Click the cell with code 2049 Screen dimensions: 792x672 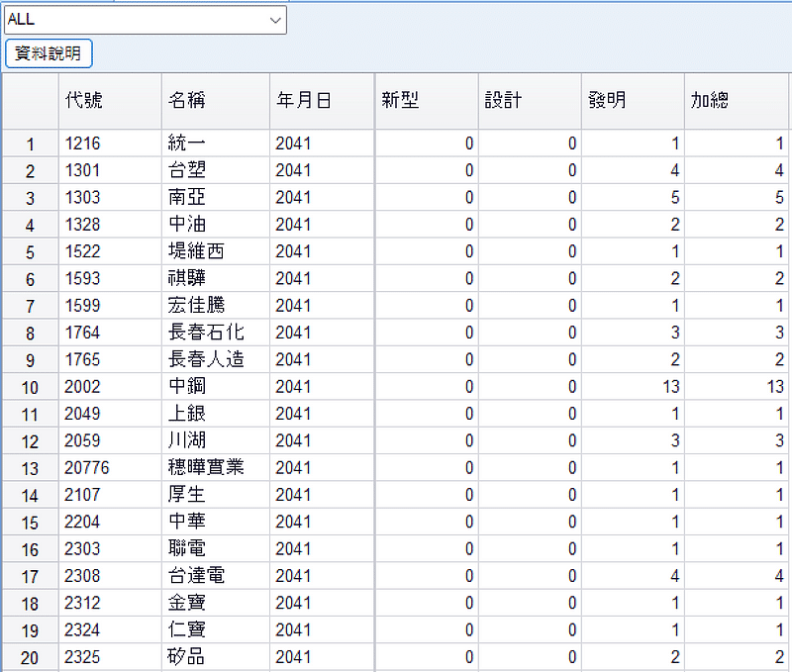pos(110,414)
